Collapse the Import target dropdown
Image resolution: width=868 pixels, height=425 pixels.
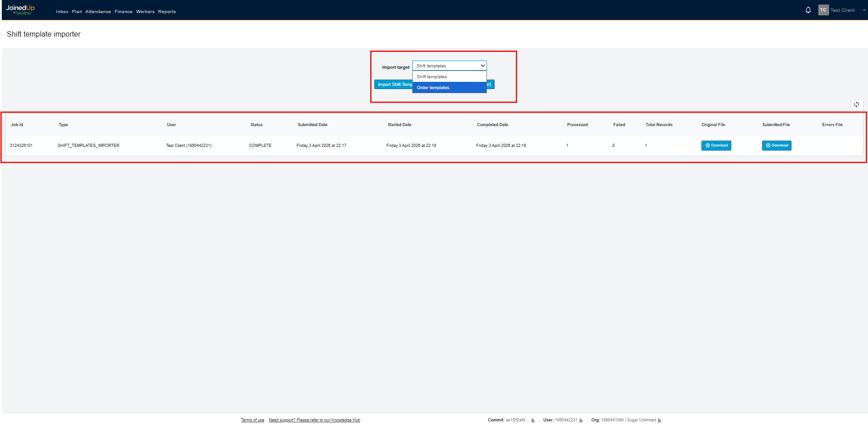click(449, 66)
